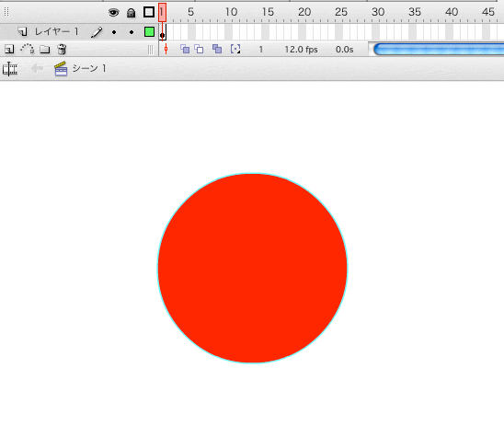Image resolution: width=504 pixels, height=448 pixels.
Task: Toggle eye icon to hide all layers
Action: (113, 13)
